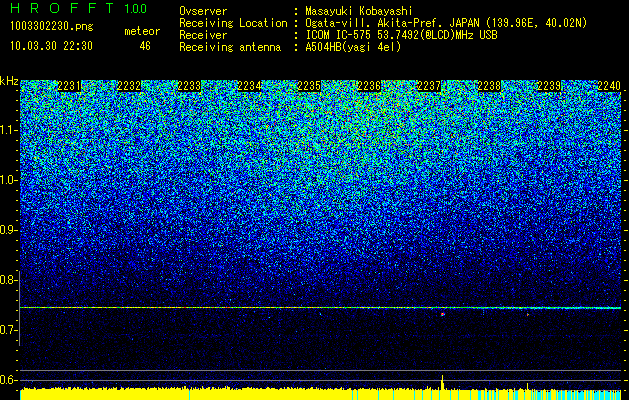This screenshot has height=400, width=629.
Task: Click the 'Receiver' field label
Action: pos(203,35)
